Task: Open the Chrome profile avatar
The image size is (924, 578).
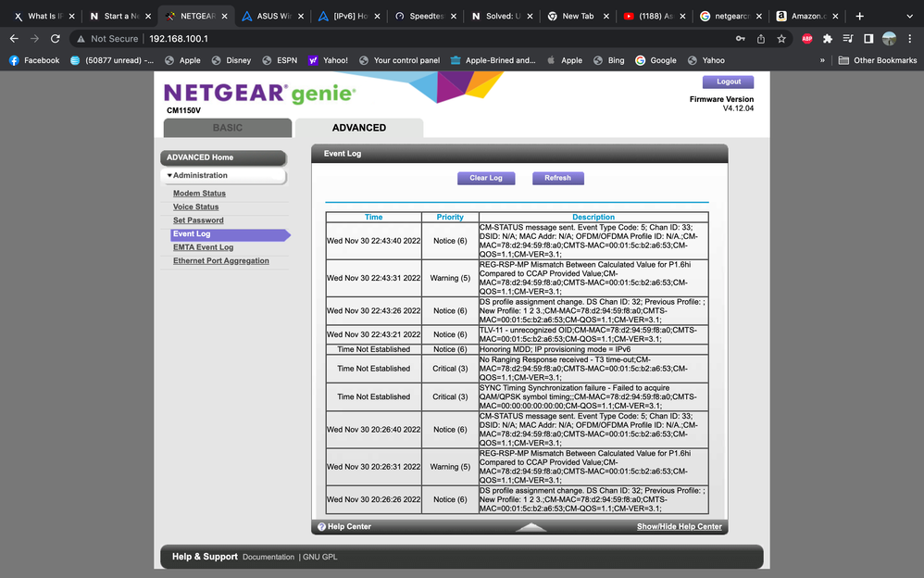Action: (889, 40)
